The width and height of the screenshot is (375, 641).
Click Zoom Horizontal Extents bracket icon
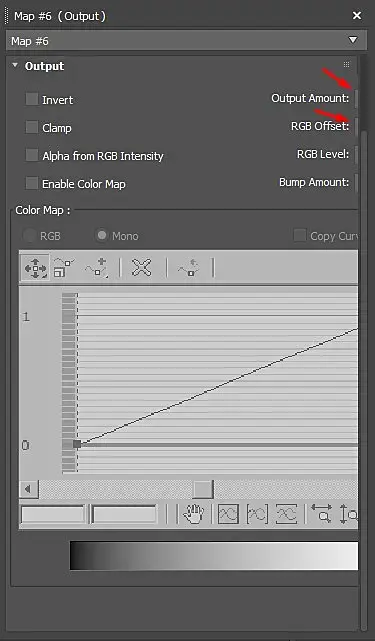[x=258, y=513]
